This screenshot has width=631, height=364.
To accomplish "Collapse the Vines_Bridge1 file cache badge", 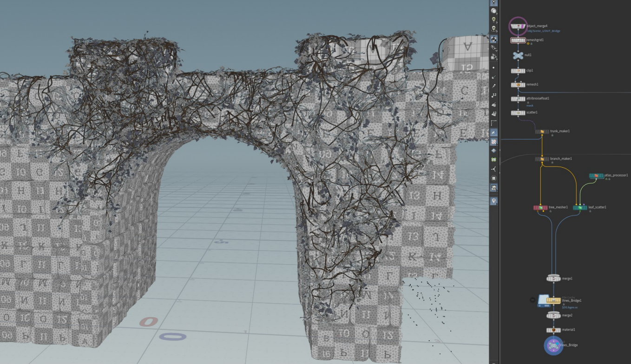I will (532, 300).
